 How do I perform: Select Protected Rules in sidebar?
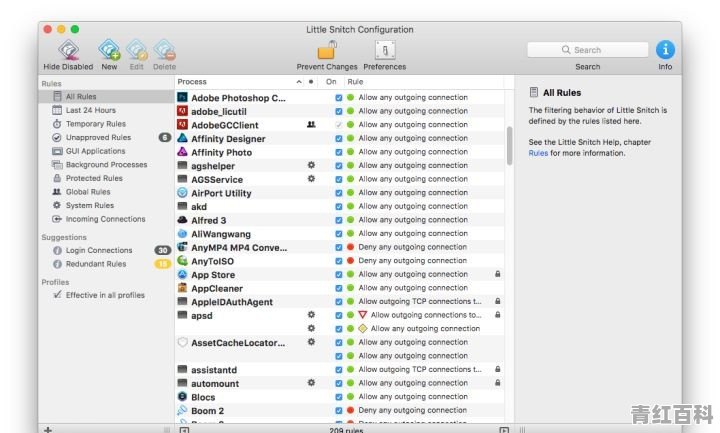tap(106, 178)
